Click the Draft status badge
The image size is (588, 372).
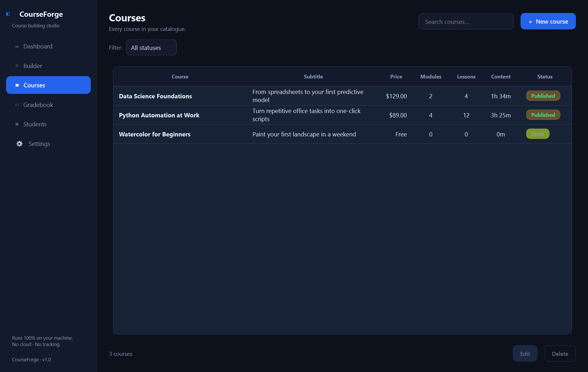(x=538, y=134)
